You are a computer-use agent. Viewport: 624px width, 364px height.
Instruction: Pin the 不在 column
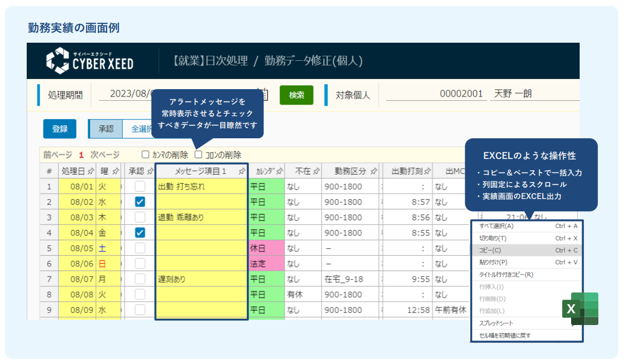(316, 171)
